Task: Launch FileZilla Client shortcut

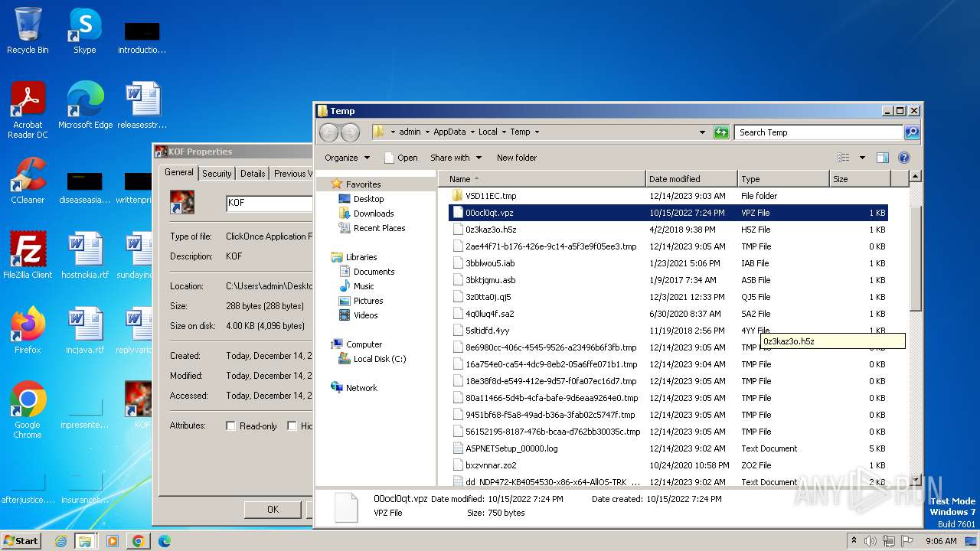Action: pos(28,256)
